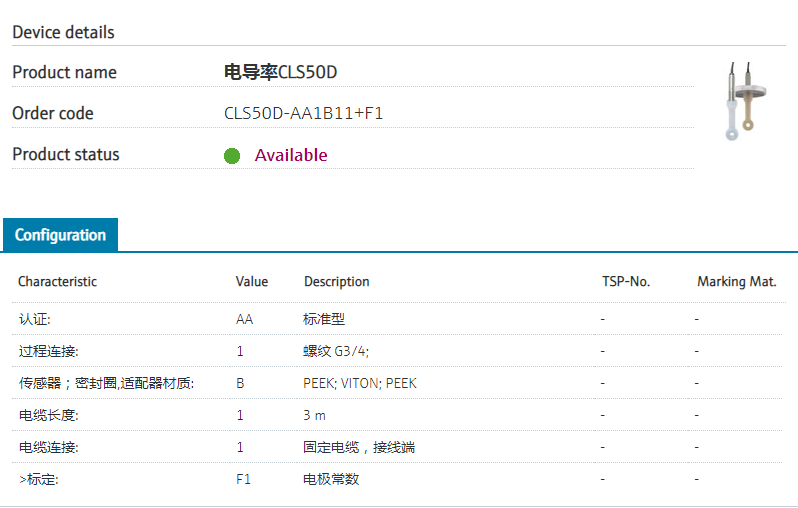798x508 pixels.
Task: Click the PEEK; VITON; PEEK description
Action: click(360, 383)
